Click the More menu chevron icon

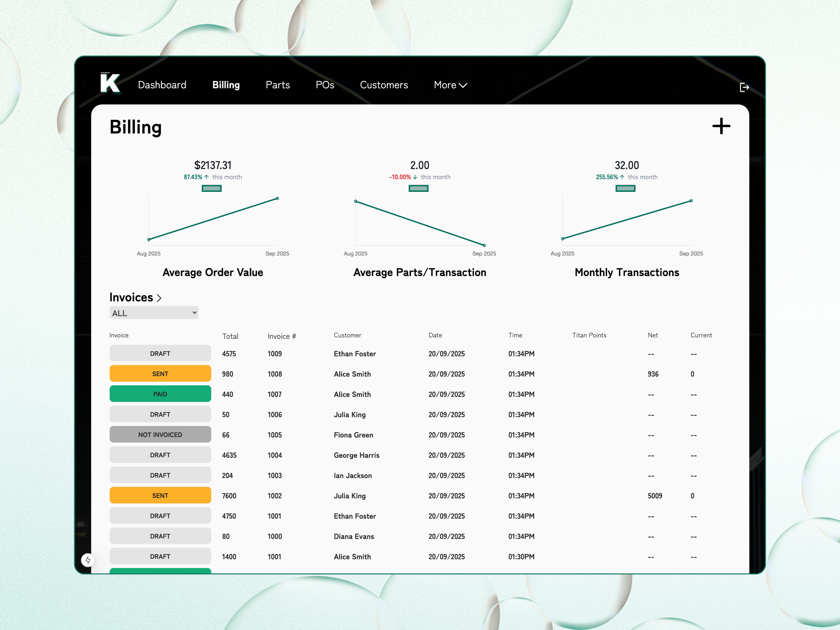[x=463, y=85]
